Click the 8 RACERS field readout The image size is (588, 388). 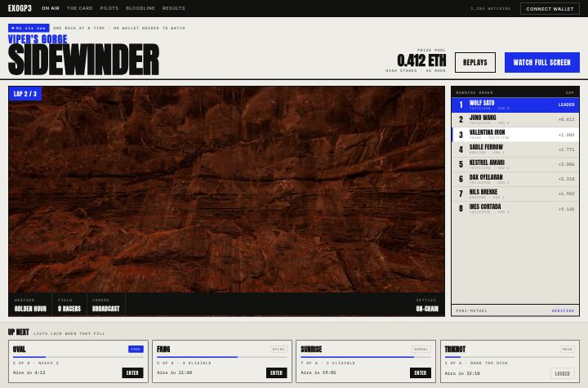point(69,309)
